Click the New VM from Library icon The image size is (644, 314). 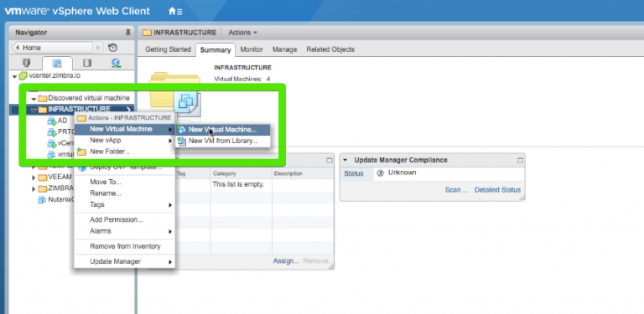click(181, 141)
